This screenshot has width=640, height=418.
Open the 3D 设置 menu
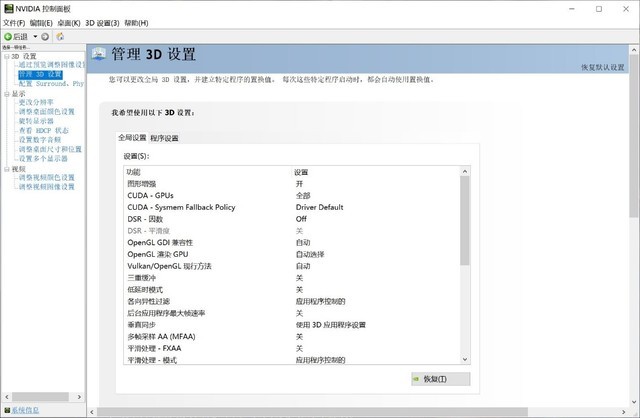pyautogui.click(x=102, y=23)
